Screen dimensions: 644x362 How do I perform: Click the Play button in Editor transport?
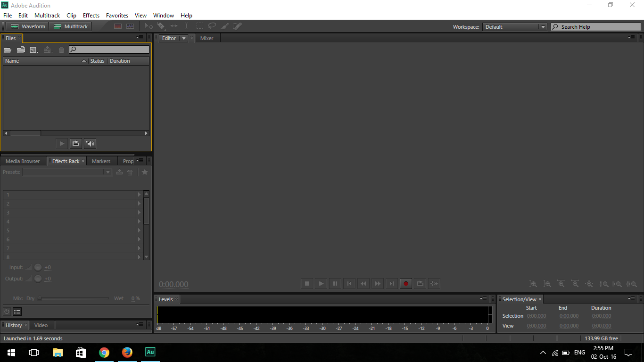(321, 283)
